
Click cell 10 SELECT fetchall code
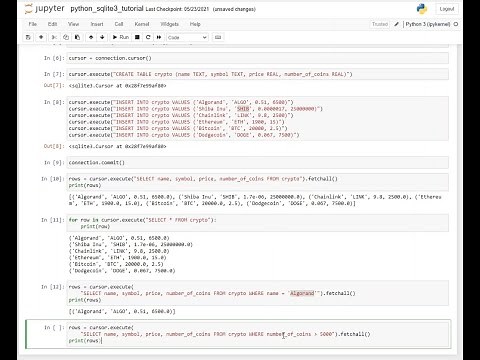click(x=258, y=182)
